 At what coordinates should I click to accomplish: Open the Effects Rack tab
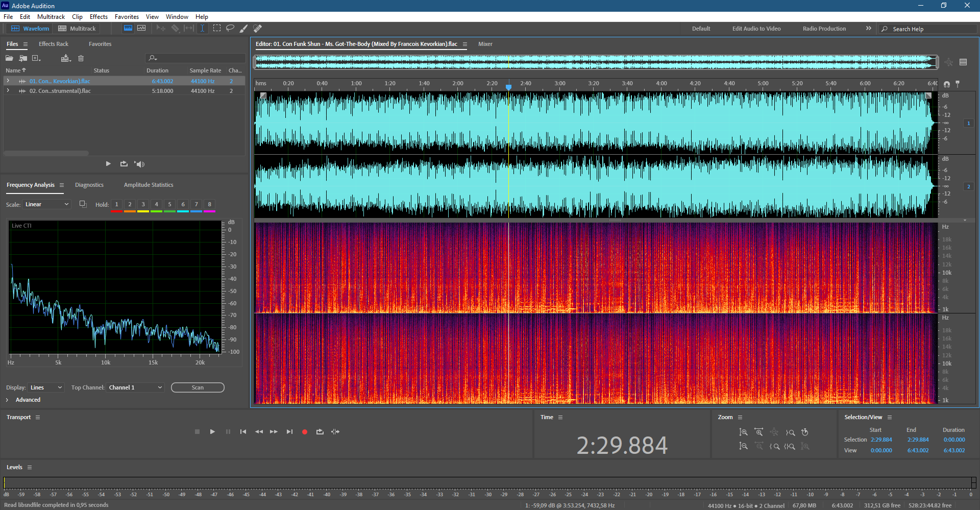(x=54, y=44)
